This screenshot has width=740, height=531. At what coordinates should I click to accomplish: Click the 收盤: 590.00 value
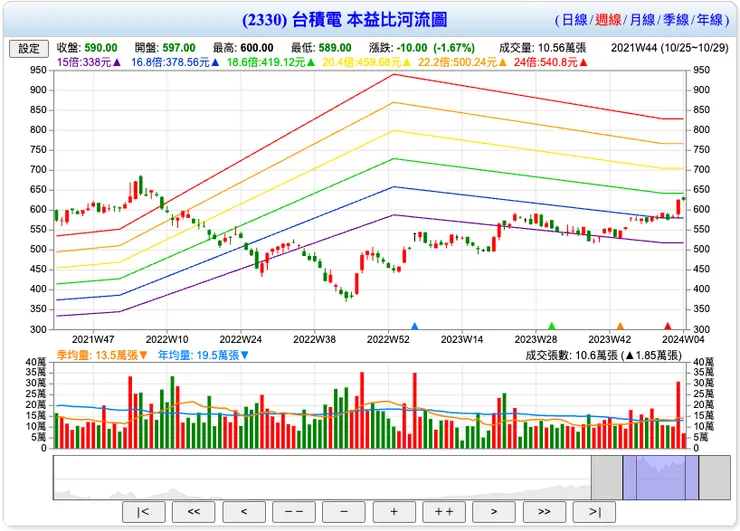coord(87,48)
